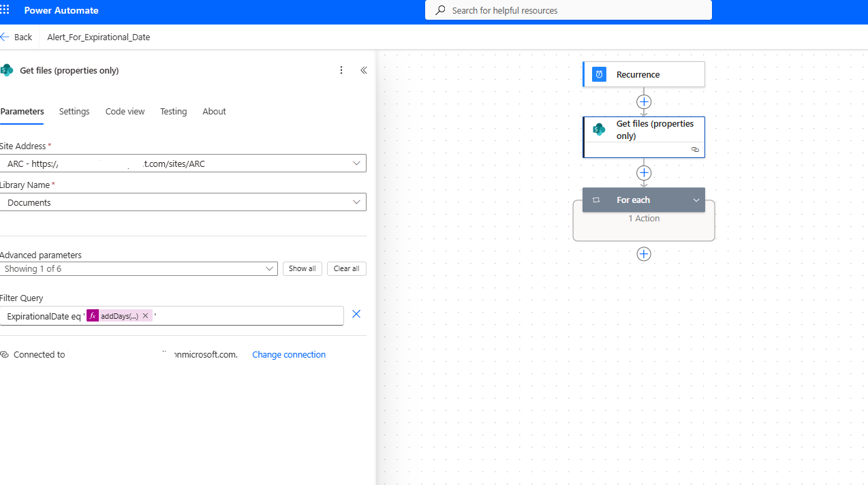Delete the addDays expression token

(145, 316)
